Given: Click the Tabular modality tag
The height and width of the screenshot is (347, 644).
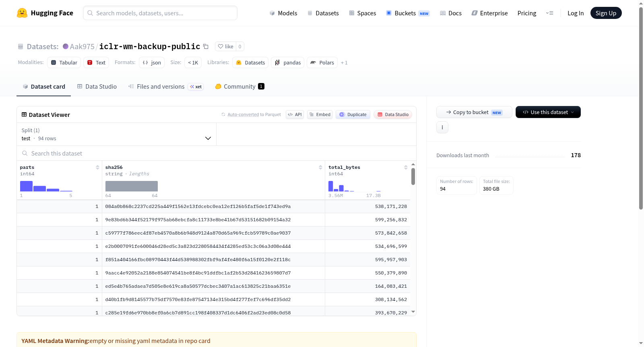Looking at the screenshot, I should pos(64,62).
